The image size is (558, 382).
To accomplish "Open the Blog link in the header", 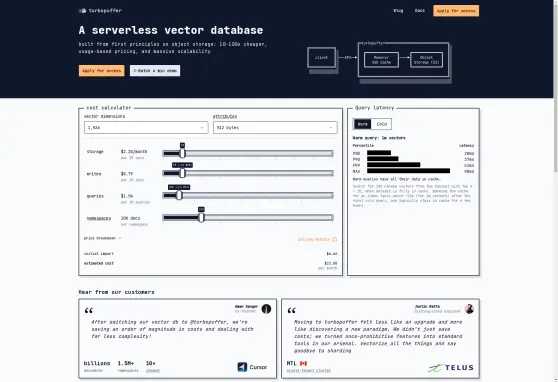I will [398, 11].
